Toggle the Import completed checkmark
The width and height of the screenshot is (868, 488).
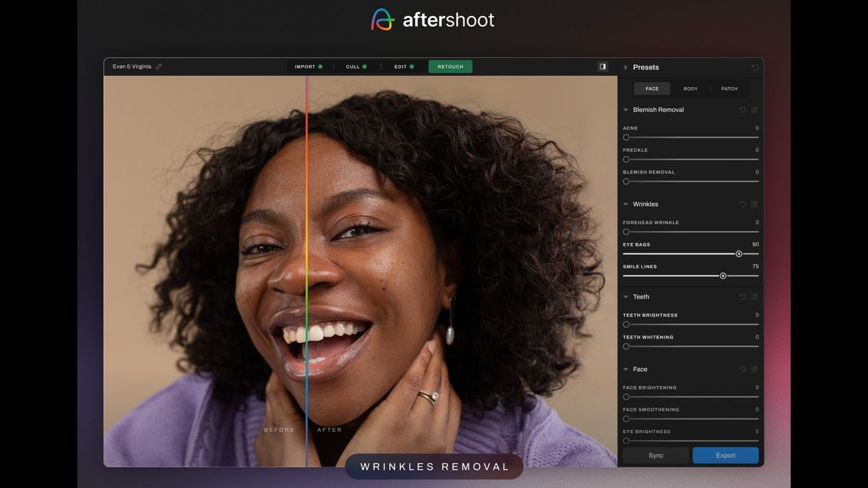tap(319, 66)
